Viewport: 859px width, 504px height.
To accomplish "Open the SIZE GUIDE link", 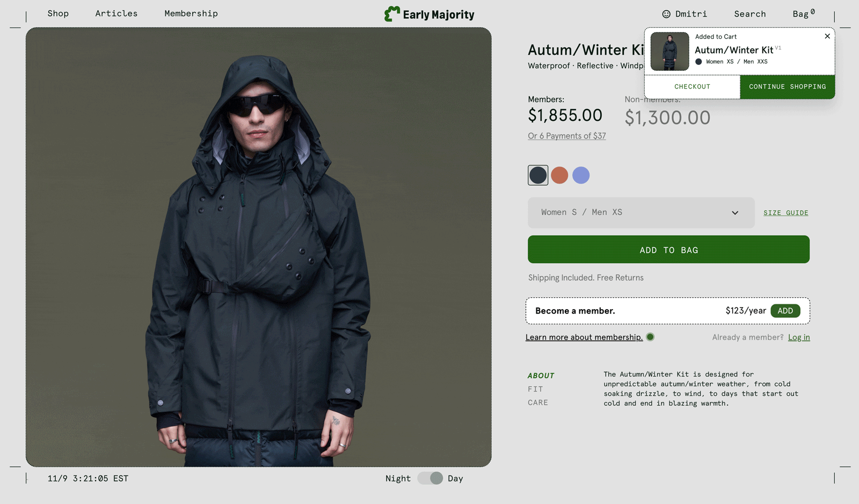I will point(786,213).
